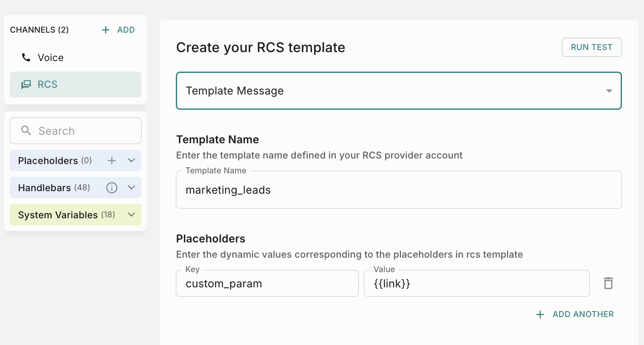Open Handlebars info icon
Image resolution: width=644 pixels, height=345 pixels.
[x=112, y=188]
